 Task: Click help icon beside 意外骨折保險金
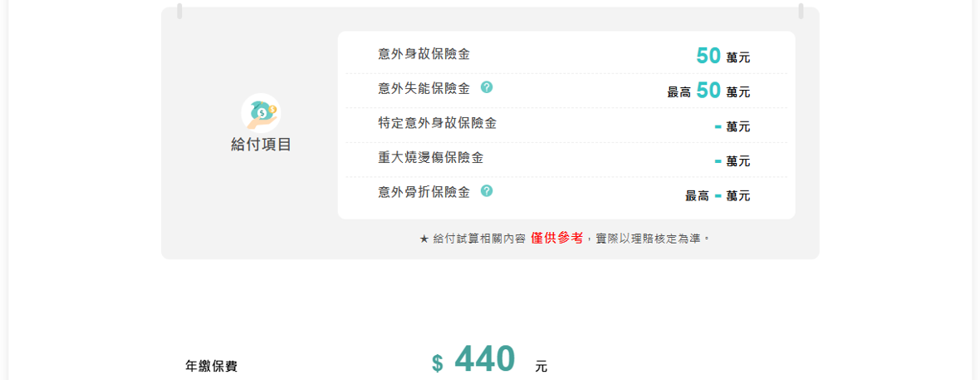click(x=487, y=191)
